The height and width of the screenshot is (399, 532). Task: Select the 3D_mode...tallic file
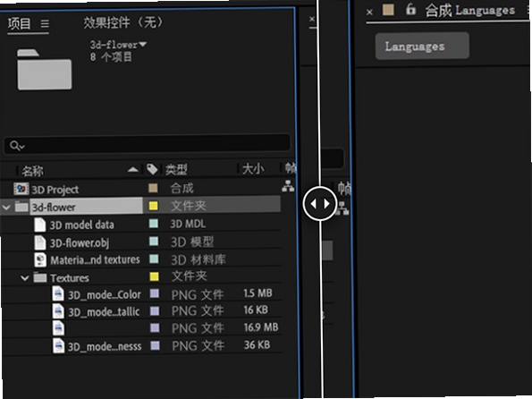point(104,312)
